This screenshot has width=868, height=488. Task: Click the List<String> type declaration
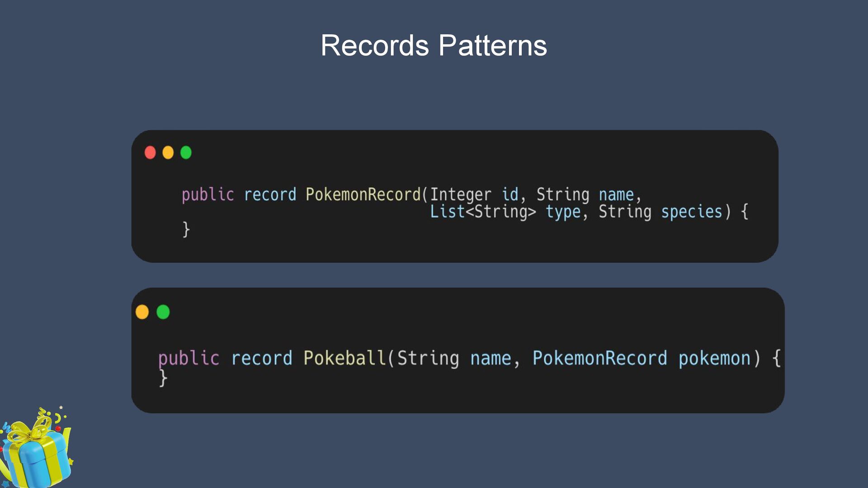pos(483,211)
